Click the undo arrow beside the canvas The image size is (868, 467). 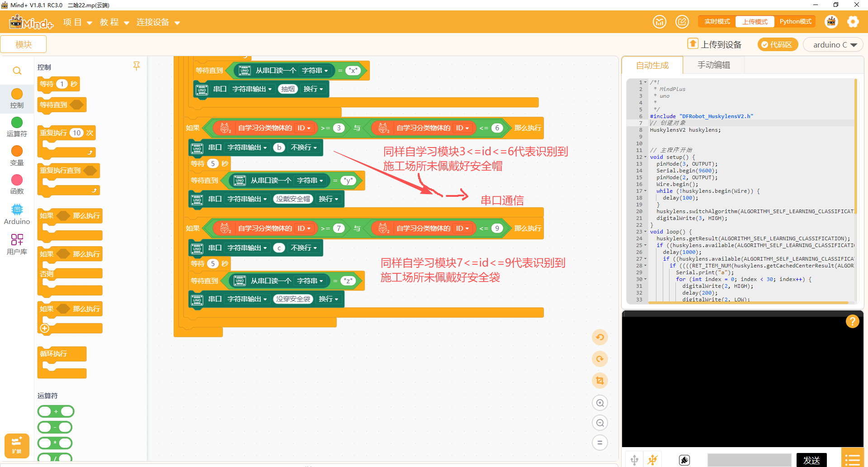click(x=600, y=337)
